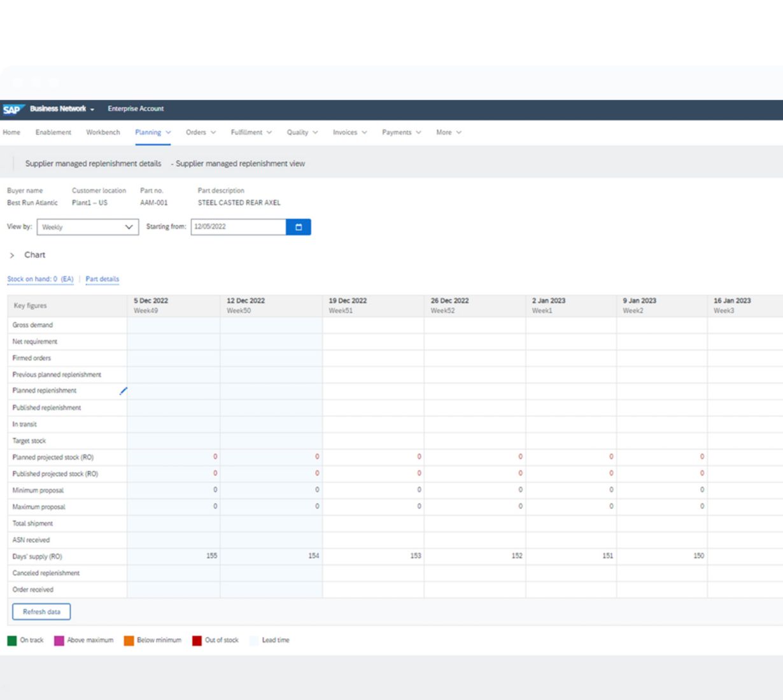The height and width of the screenshot is (700, 783).
Task: Open the View by Weekly dropdown
Action: pos(87,227)
